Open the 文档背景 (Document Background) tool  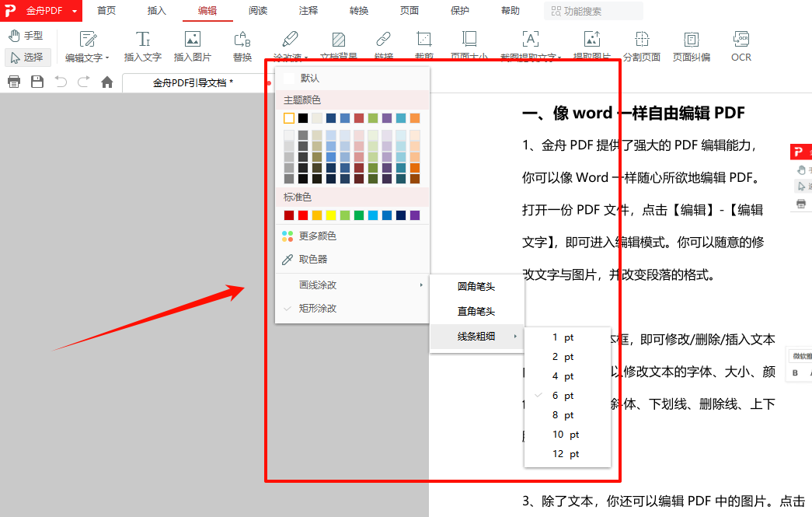pos(338,47)
